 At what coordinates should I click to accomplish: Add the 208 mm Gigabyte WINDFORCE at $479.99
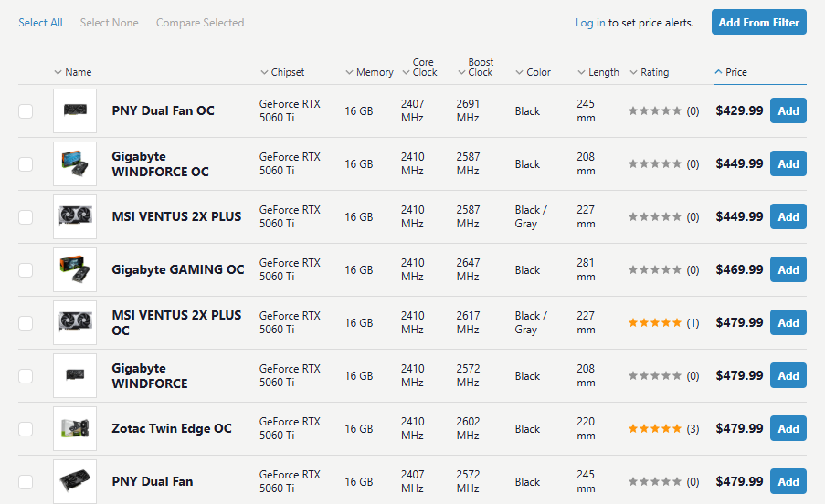[x=788, y=376]
